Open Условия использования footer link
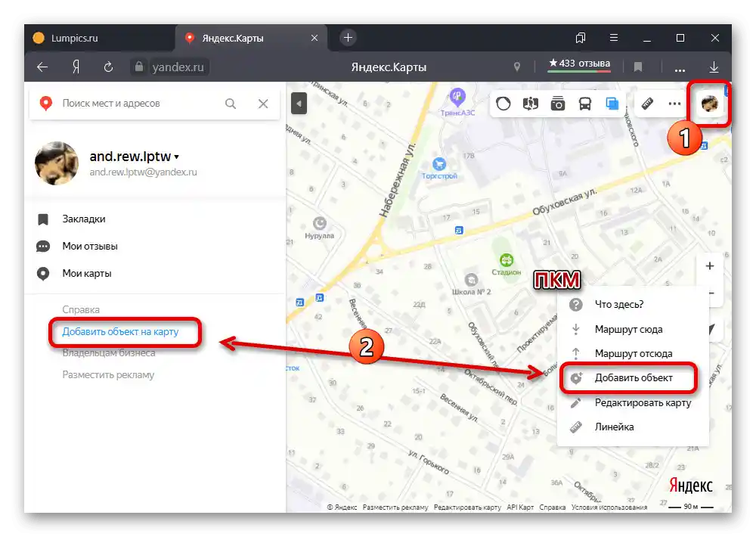 click(x=609, y=507)
